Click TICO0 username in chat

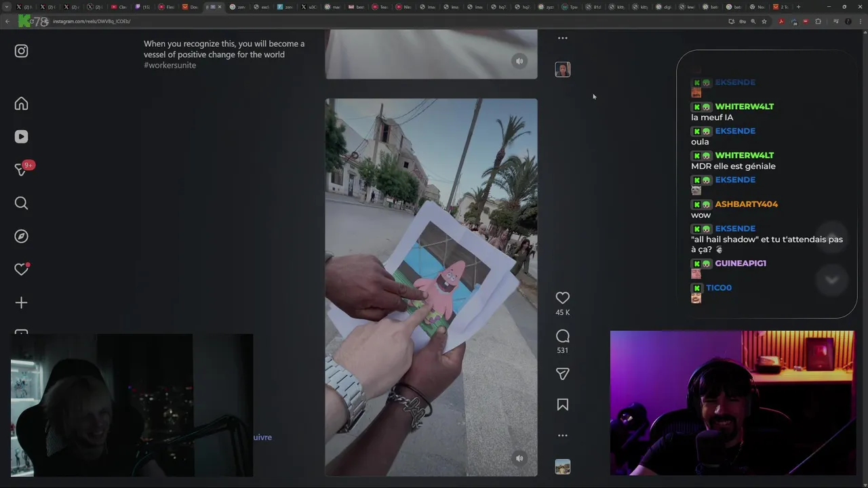point(719,287)
